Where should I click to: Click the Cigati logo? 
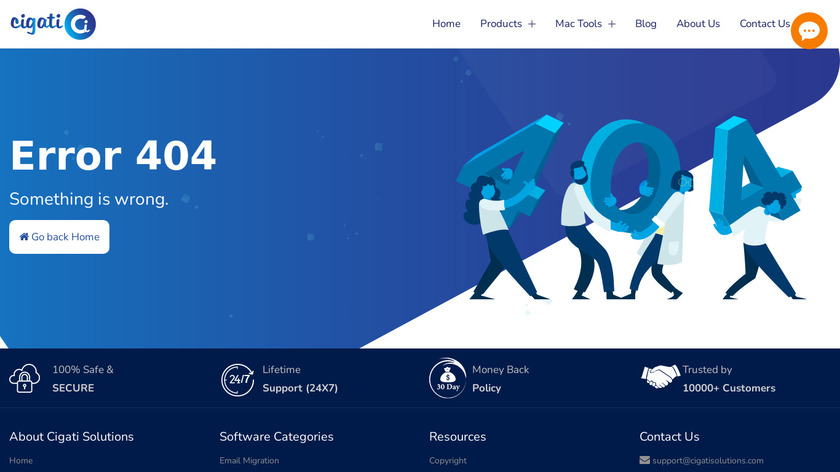(53, 24)
